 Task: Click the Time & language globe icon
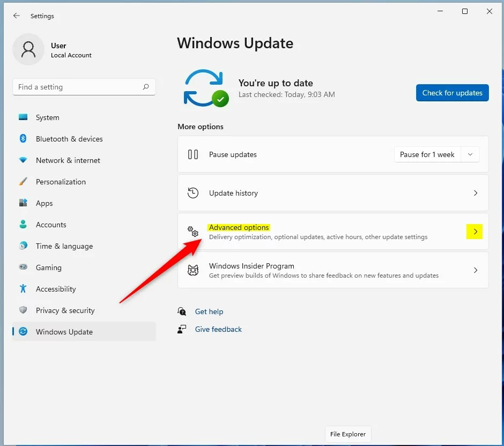pyautogui.click(x=23, y=246)
